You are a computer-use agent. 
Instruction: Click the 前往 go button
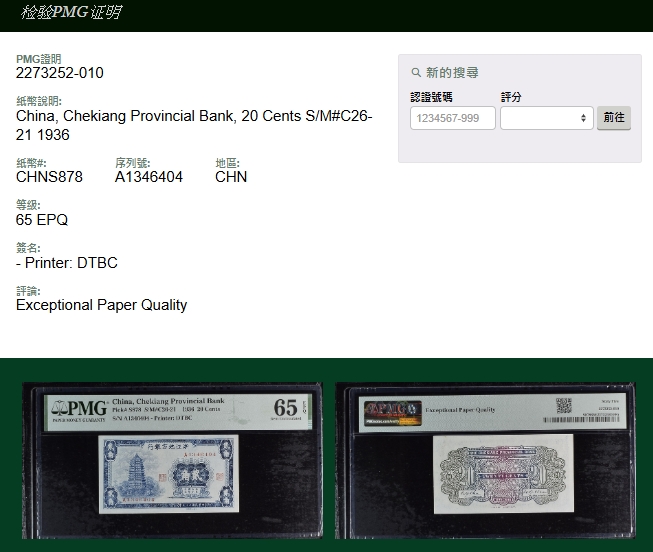pyautogui.click(x=613, y=118)
